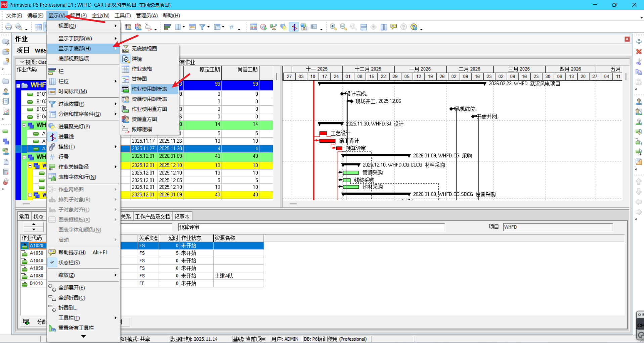This screenshot has width=644, height=343.
Task: Click the print icon in toolbar
Action: 9,27
